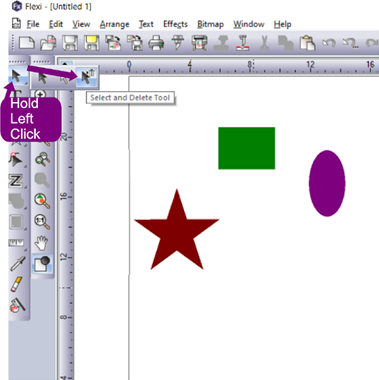Select the Hand pan tool

point(42,243)
